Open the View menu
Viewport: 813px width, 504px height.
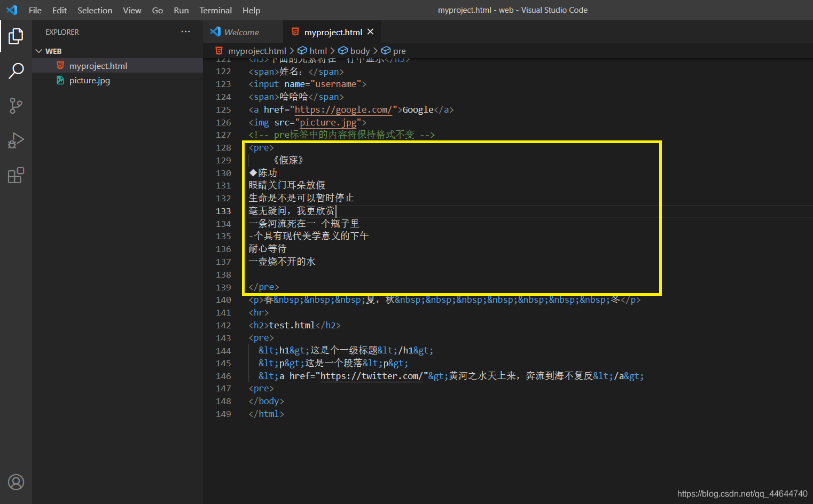pyautogui.click(x=132, y=10)
